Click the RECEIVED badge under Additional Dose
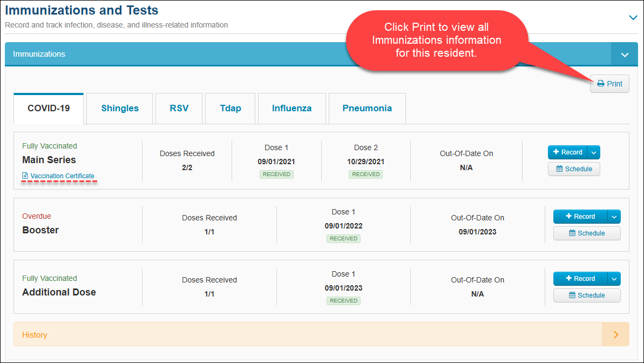The width and height of the screenshot is (644, 363). 343,300
